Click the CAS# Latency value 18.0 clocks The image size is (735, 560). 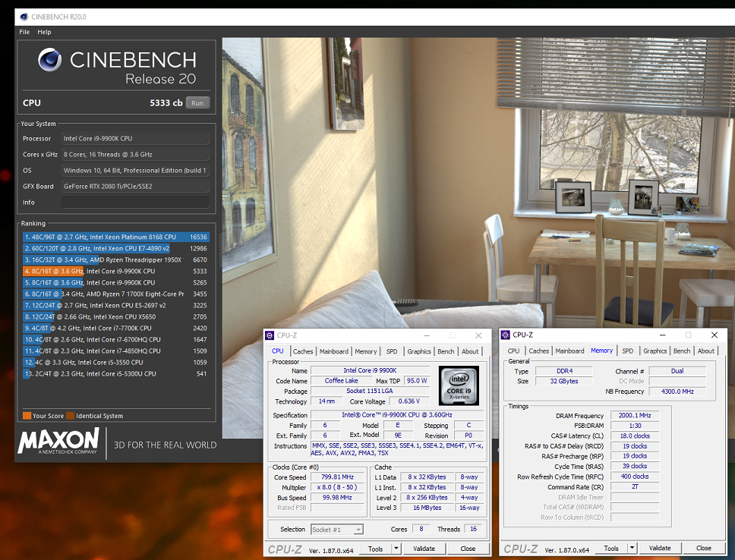635,436
